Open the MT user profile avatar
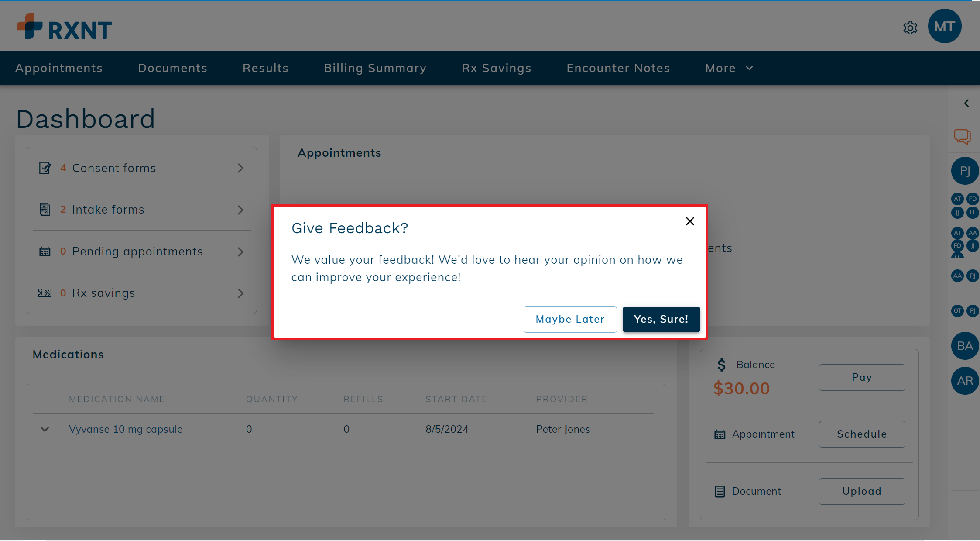Screen dimensions: 980x541 pos(945,26)
